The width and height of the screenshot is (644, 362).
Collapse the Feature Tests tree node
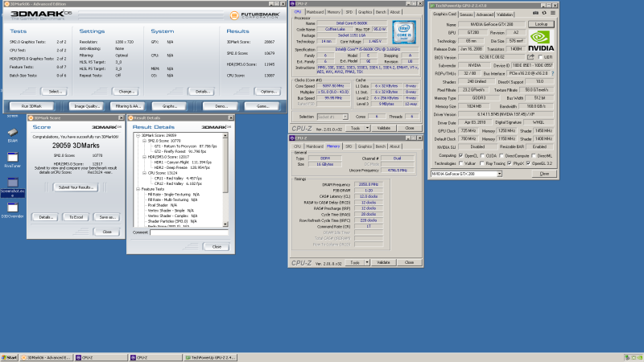(x=138, y=189)
